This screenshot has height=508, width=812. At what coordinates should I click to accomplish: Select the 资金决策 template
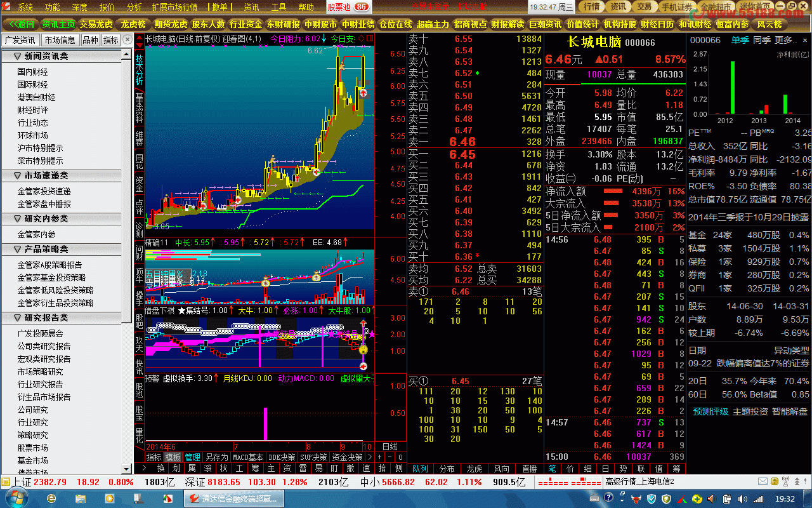[x=347, y=457]
